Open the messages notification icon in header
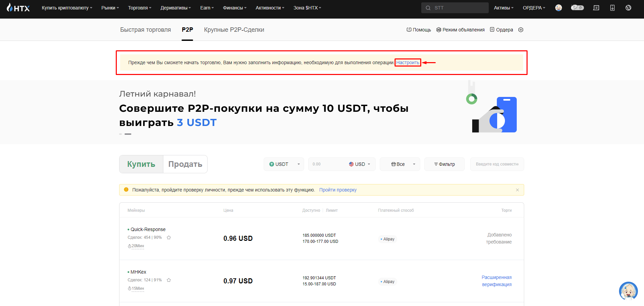Screen dimensions: 644x306 coord(596,8)
